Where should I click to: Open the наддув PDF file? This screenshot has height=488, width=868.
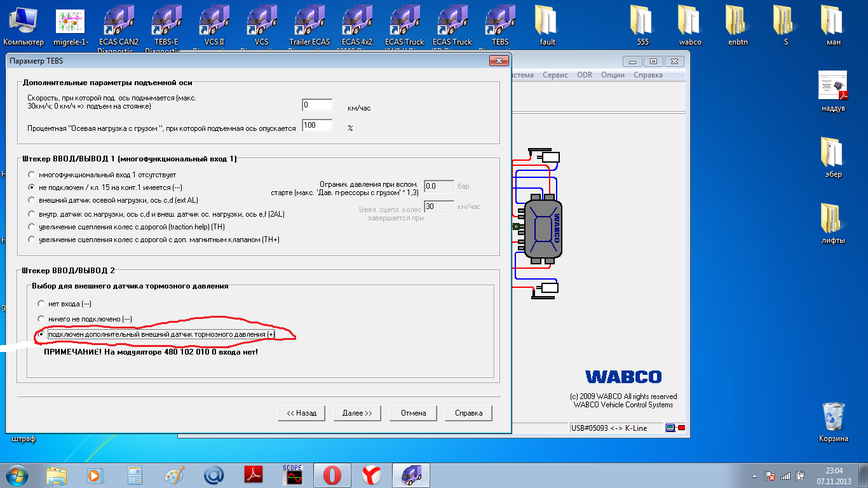click(833, 93)
